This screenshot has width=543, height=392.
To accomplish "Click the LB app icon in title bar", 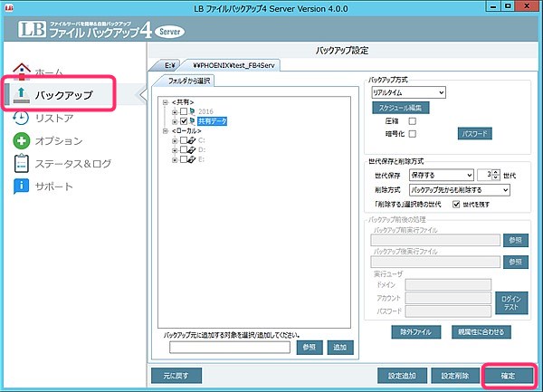I will coord(9,7).
